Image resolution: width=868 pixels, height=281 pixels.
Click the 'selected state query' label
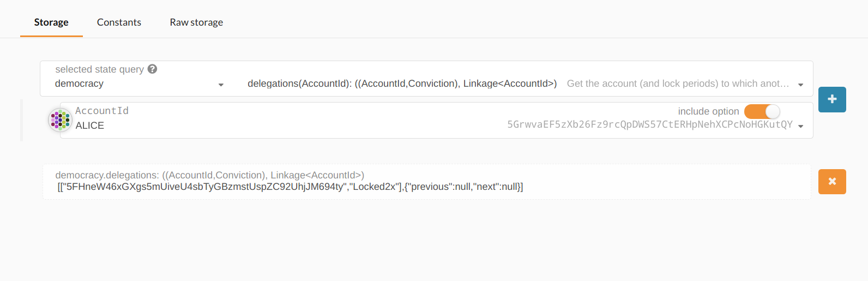tap(99, 69)
